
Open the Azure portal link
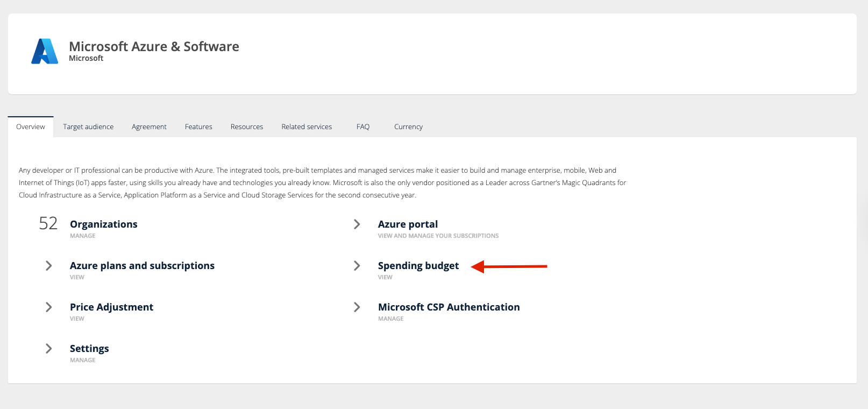[x=408, y=224]
